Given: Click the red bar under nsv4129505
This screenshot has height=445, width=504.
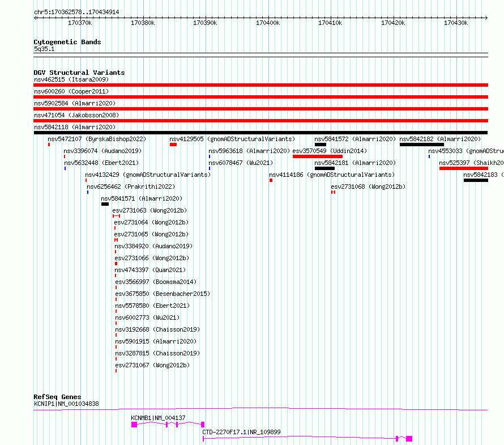Looking at the screenshot, I should (173, 145).
